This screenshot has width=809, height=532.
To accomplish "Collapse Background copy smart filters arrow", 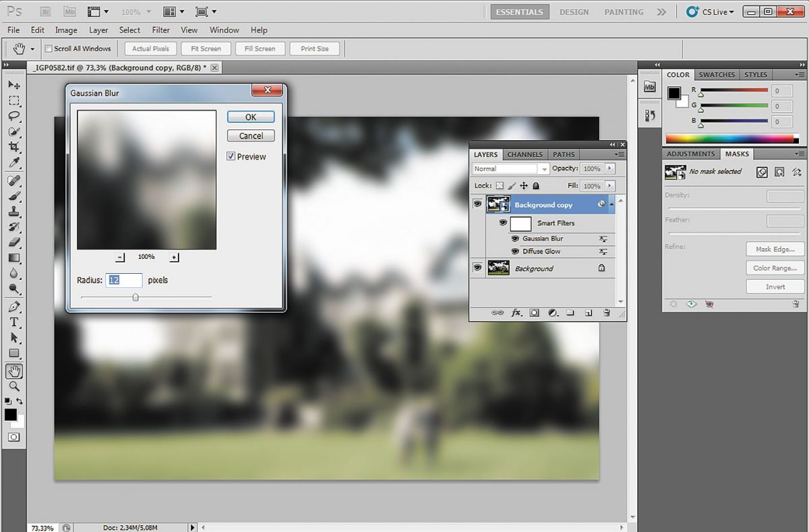I will [611, 204].
